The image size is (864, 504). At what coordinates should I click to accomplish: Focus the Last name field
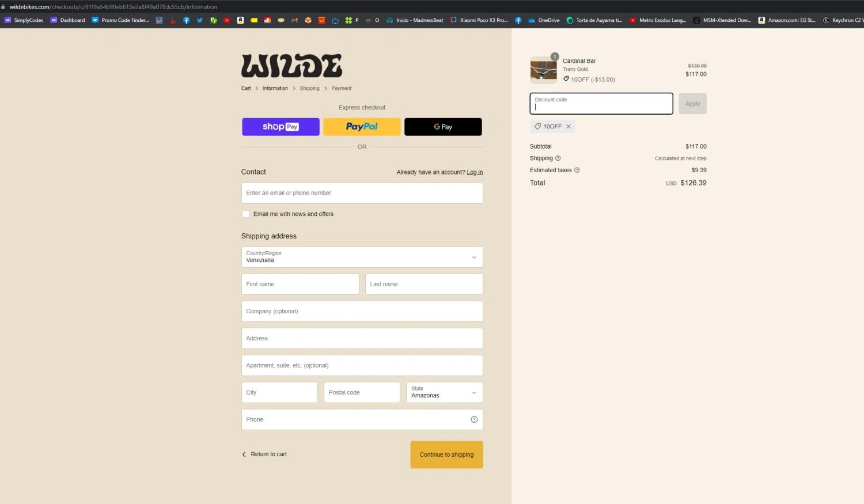[x=424, y=284]
